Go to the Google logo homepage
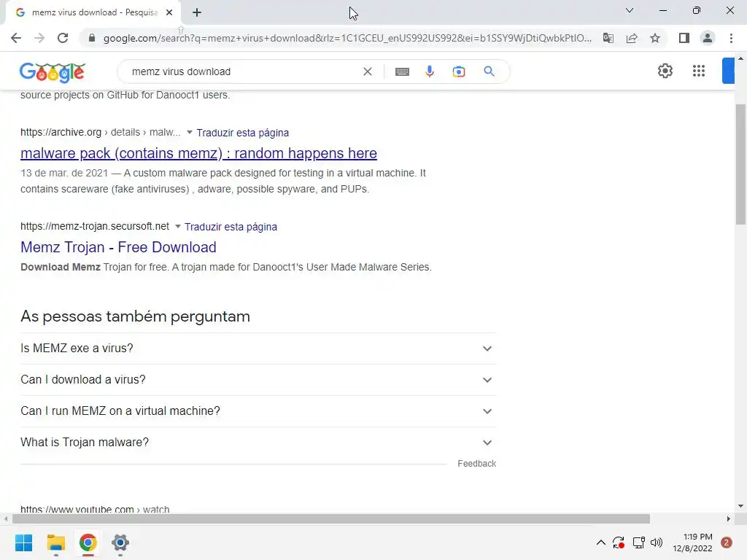747x560 pixels. 52,72
